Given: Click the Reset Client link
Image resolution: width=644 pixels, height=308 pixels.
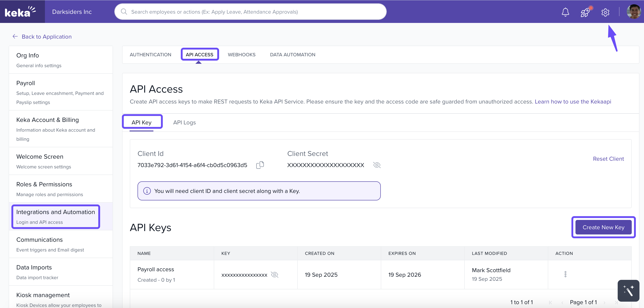Looking at the screenshot, I should tap(608, 159).
